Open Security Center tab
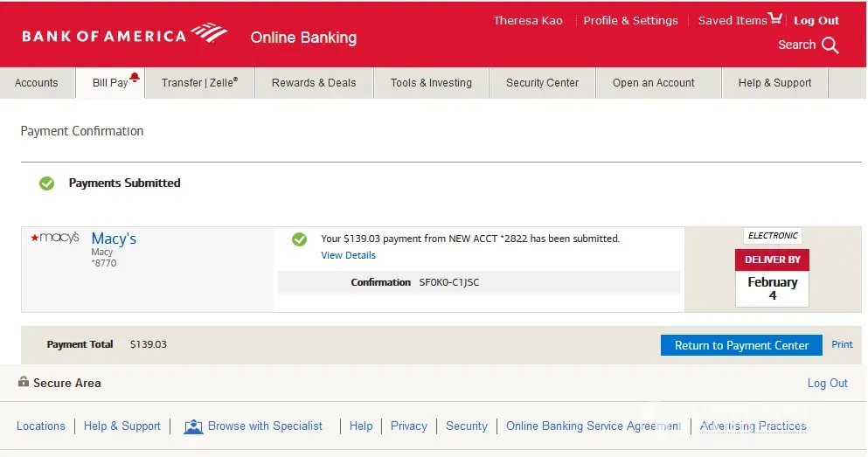This screenshot has width=868, height=457. [x=542, y=83]
